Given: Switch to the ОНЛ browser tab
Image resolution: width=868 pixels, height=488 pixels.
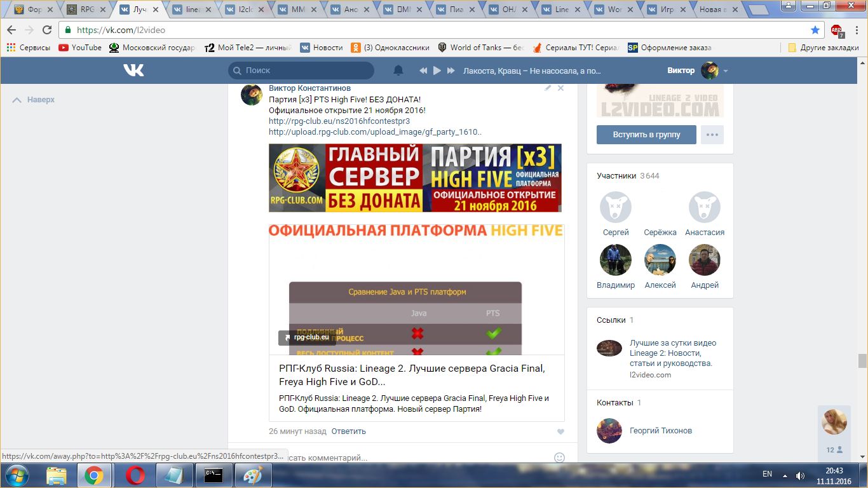Looking at the screenshot, I should [510, 10].
